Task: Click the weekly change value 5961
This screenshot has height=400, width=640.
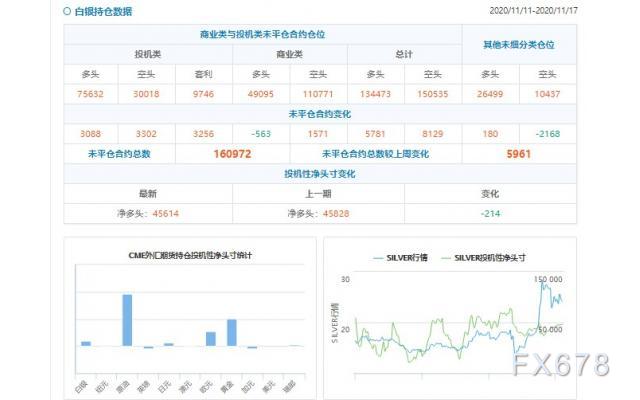Action: coord(519,154)
